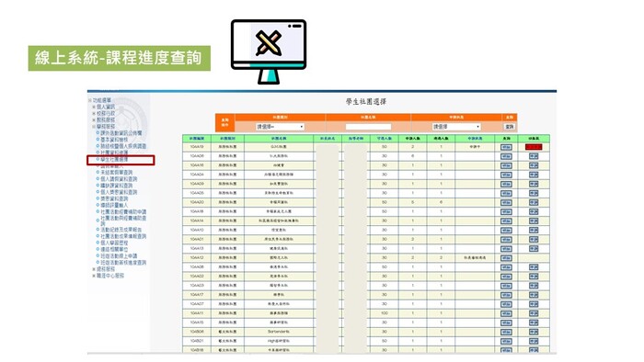This screenshot has height=362, width=644.
Task: Open 社團資料維護 in the sidebar
Action: click(114, 153)
